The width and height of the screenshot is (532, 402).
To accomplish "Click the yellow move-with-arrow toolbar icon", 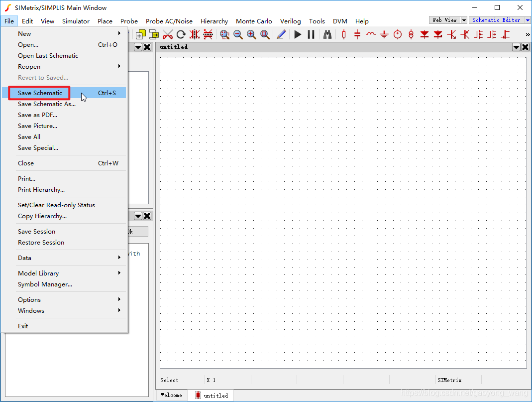I will [154, 34].
